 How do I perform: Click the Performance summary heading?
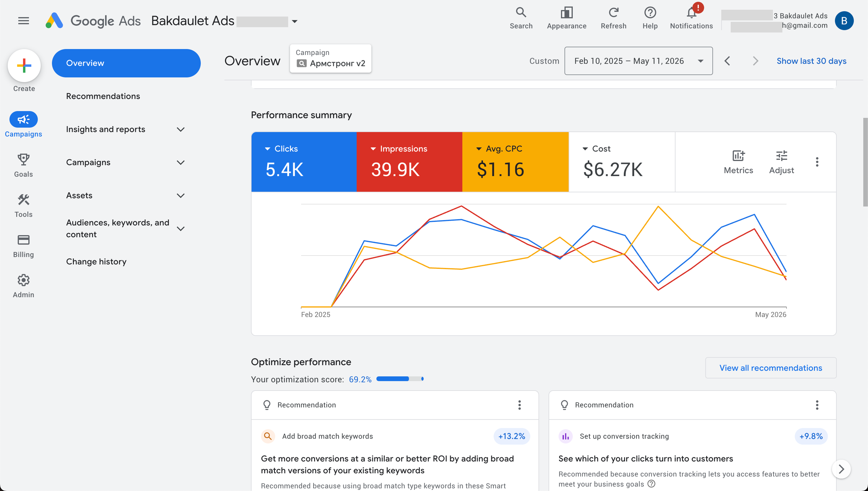pyautogui.click(x=301, y=115)
